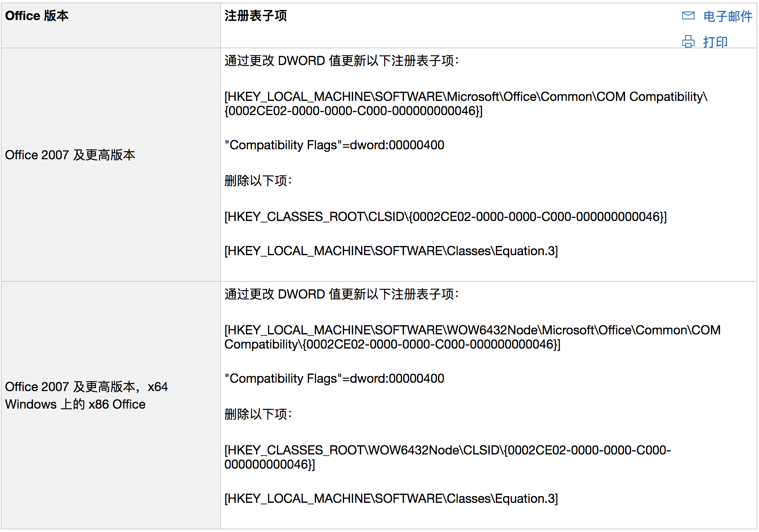The image size is (759, 532).
Task: Open the 打印 link
Action: [x=715, y=42]
